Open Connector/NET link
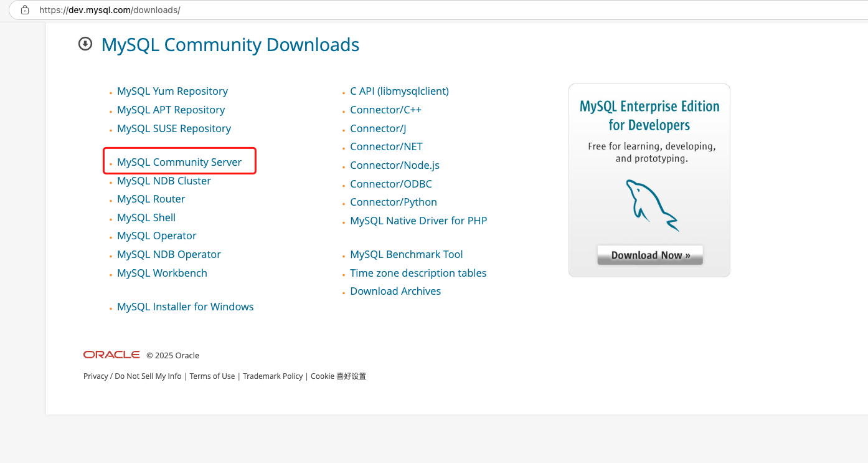The width and height of the screenshot is (868, 463). pos(386,146)
